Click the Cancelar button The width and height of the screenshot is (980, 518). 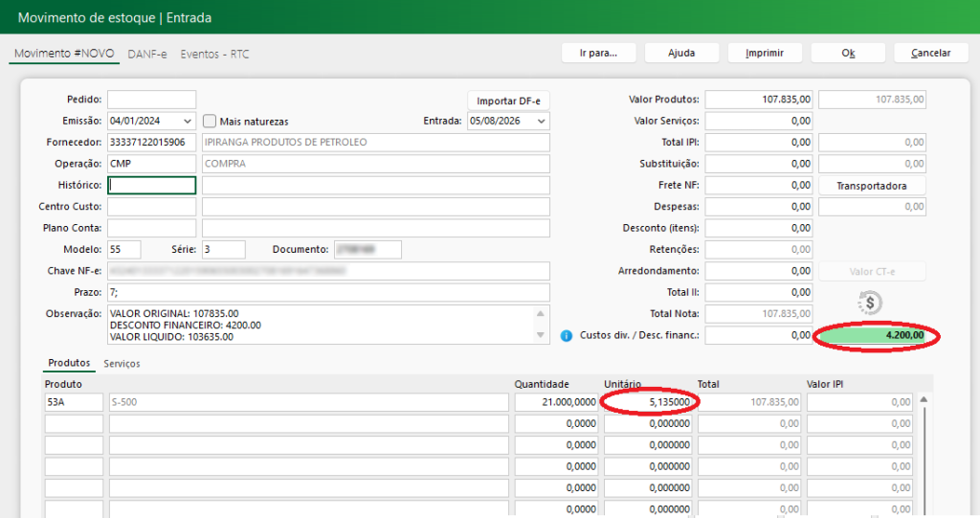[x=930, y=54]
